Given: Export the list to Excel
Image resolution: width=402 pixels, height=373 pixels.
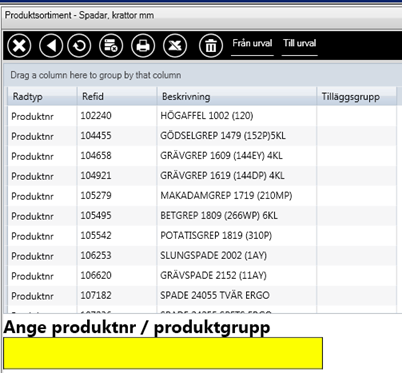Looking at the screenshot, I should 175,46.
